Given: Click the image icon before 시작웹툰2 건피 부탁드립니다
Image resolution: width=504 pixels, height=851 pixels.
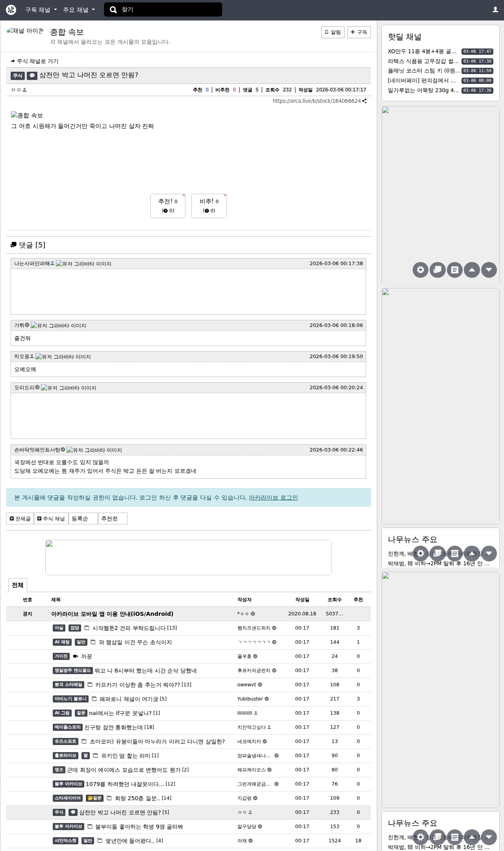Looking at the screenshot, I should (x=87, y=628).
